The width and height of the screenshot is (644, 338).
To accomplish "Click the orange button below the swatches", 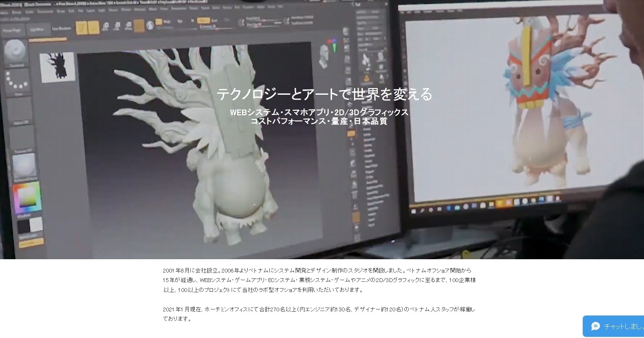I will (31, 242).
